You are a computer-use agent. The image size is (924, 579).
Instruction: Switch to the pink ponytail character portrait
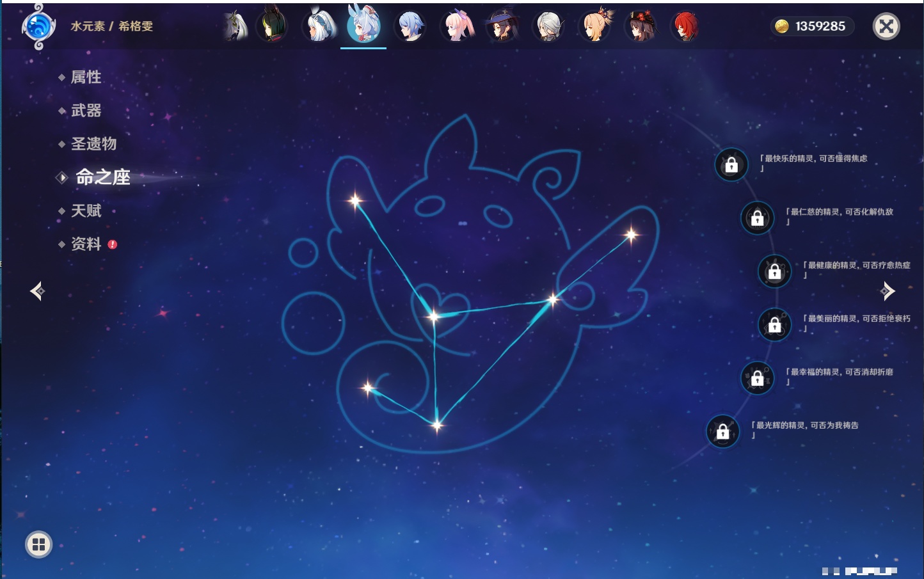point(457,26)
